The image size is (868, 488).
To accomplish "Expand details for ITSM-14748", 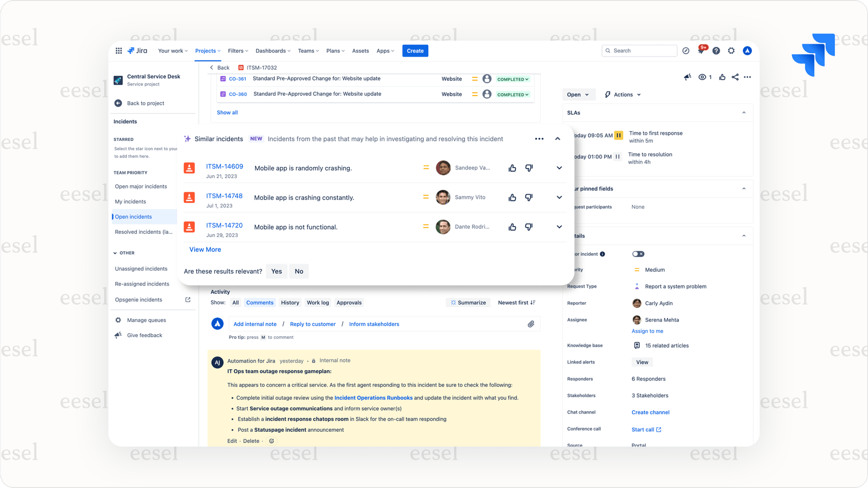I will 559,197.
